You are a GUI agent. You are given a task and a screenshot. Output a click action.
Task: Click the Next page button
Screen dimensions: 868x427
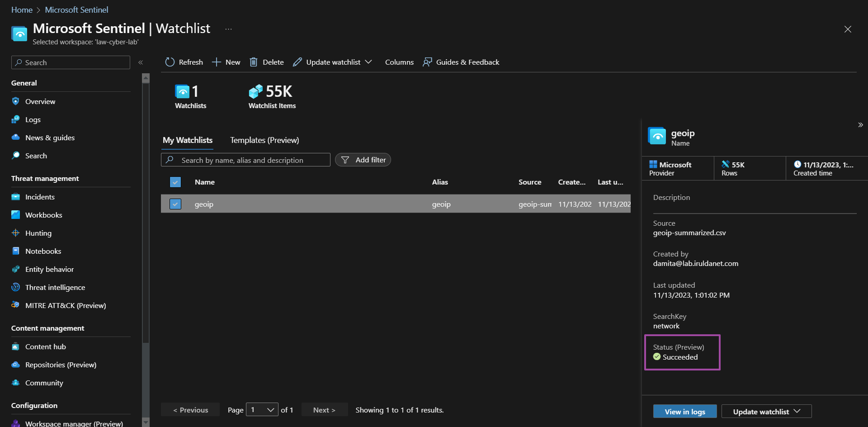coord(325,410)
